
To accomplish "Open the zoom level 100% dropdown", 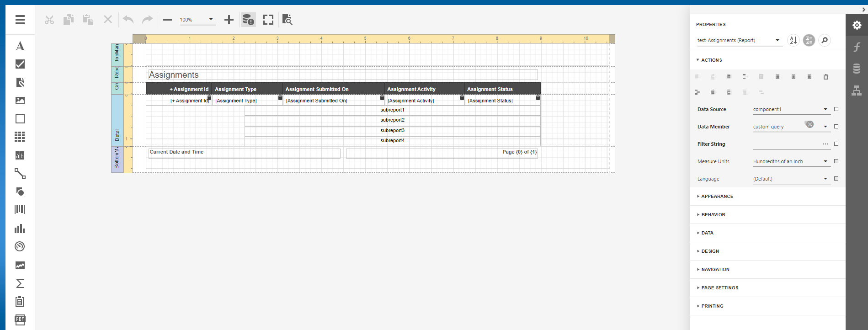I will [x=211, y=20].
